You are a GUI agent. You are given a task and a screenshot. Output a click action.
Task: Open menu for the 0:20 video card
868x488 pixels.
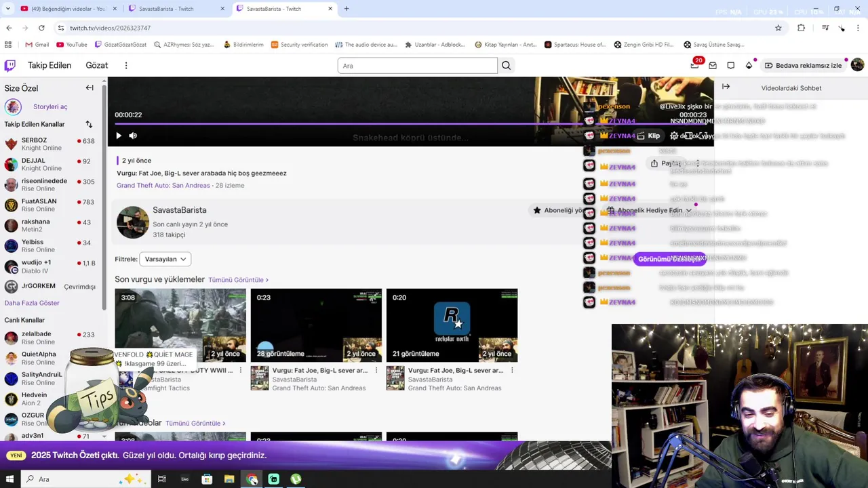point(512,371)
